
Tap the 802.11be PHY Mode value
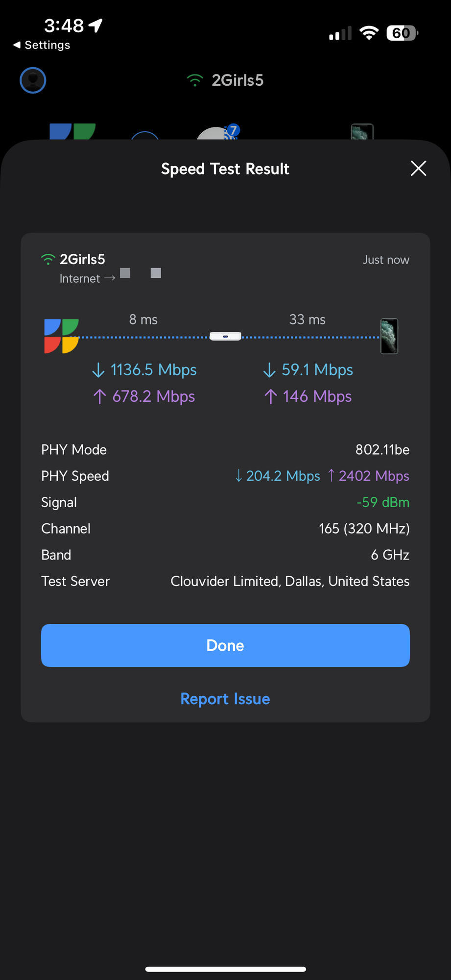point(382,450)
